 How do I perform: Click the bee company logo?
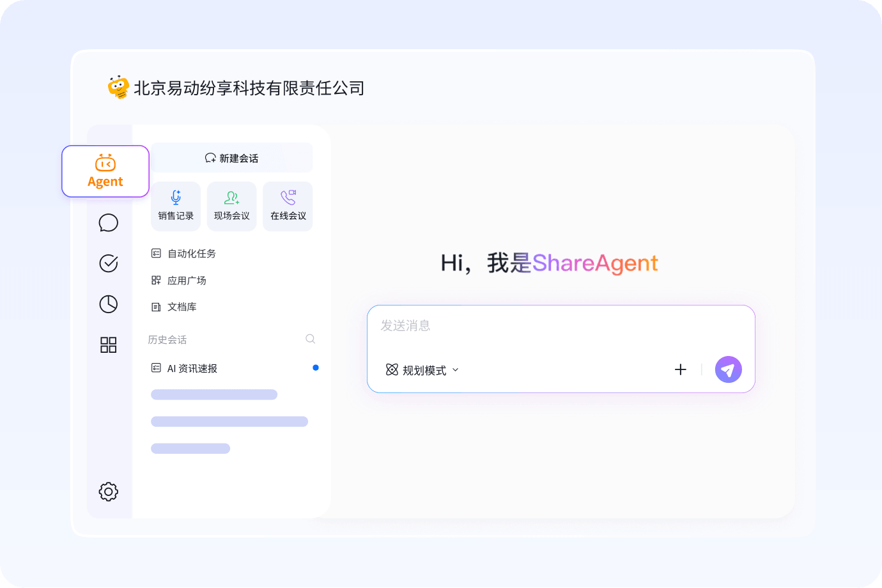(x=119, y=88)
